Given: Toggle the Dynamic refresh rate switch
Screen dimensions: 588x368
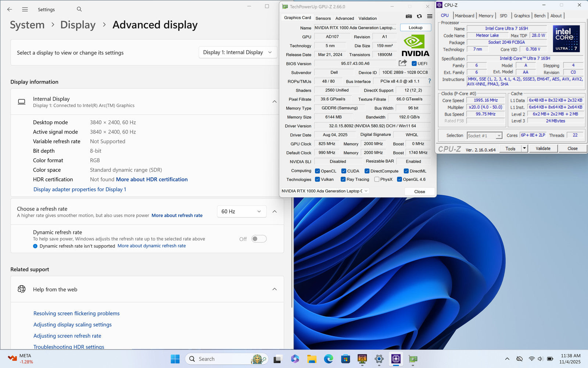Looking at the screenshot, I should point(259,239).
